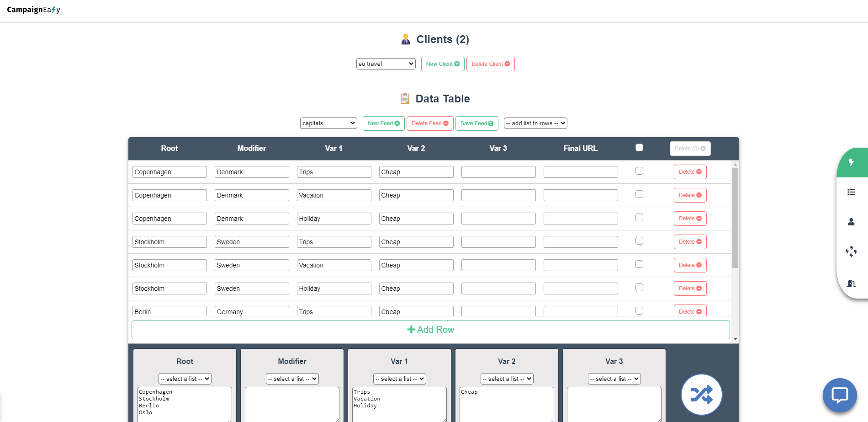Click the Var 2 textarea containing Cheap
868x422 pixels.
(x=507, y=404)
